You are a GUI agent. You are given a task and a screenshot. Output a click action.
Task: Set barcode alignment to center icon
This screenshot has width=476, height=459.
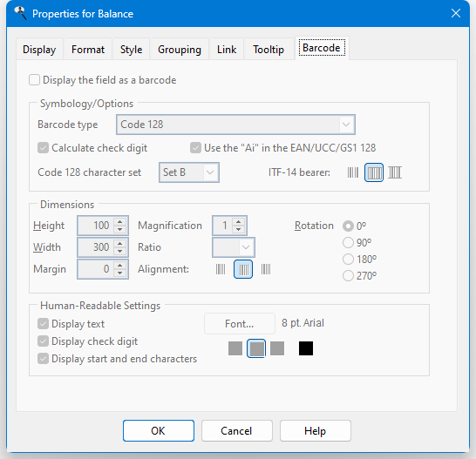click(243, 269)
